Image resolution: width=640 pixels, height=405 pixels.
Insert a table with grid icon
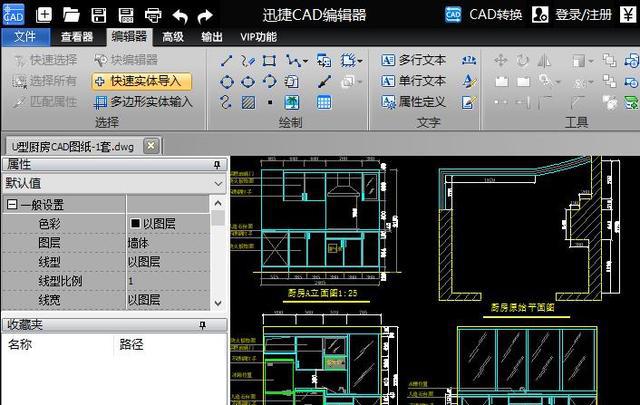(324, 102)
